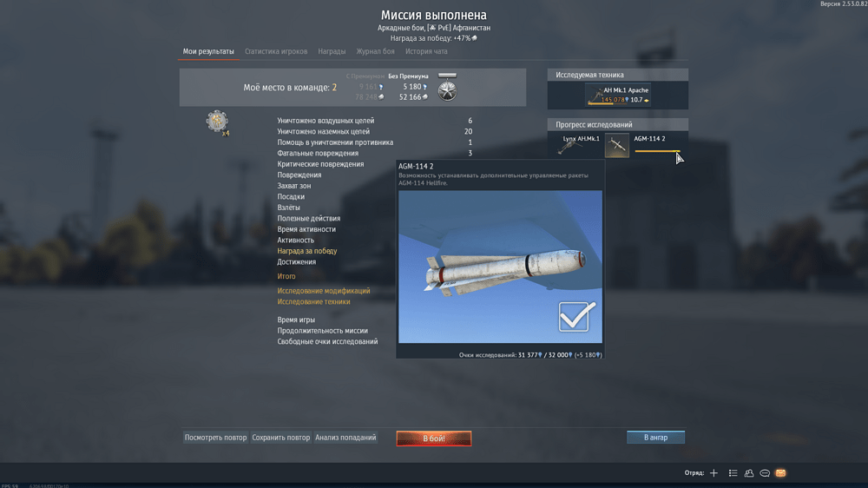Click the checkmark in the AGM-114 tooltip
Screen dimensions: 868x488
pyautogui.click(x=577, y=317)
